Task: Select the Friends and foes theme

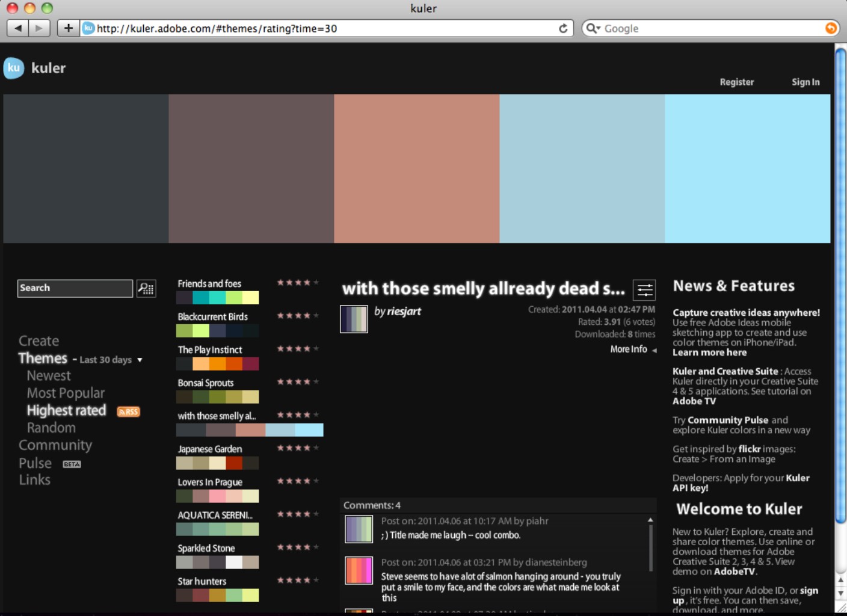Action: 209,284
